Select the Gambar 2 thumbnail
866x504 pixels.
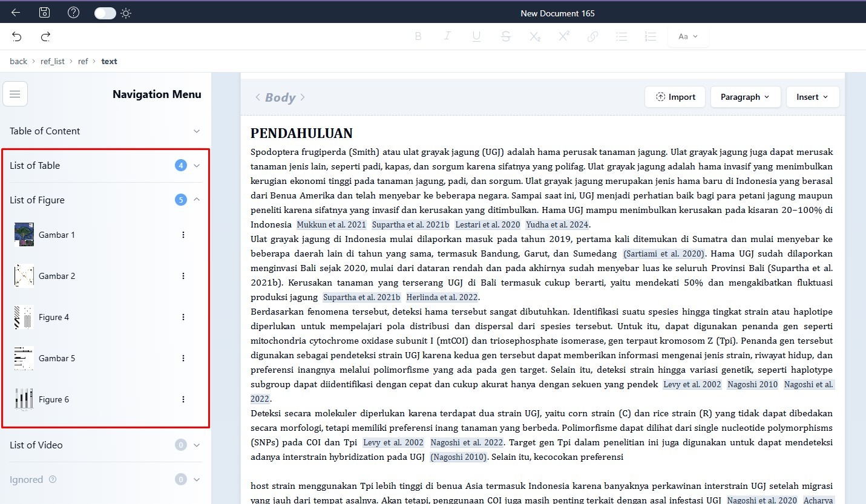click(24, 276)
